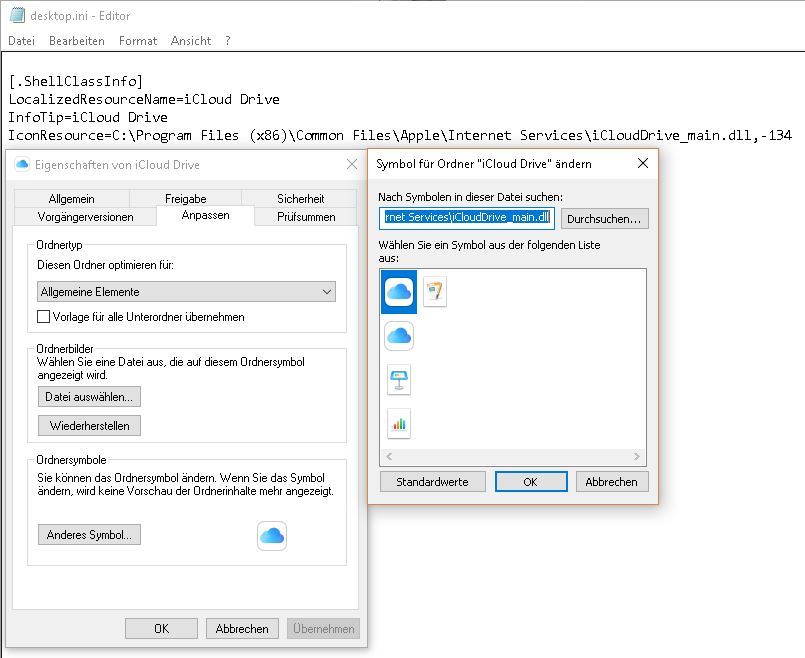Click the notepad icon in Editor title bar
This screenshot has height=658, width=805.
coord(17,15)
